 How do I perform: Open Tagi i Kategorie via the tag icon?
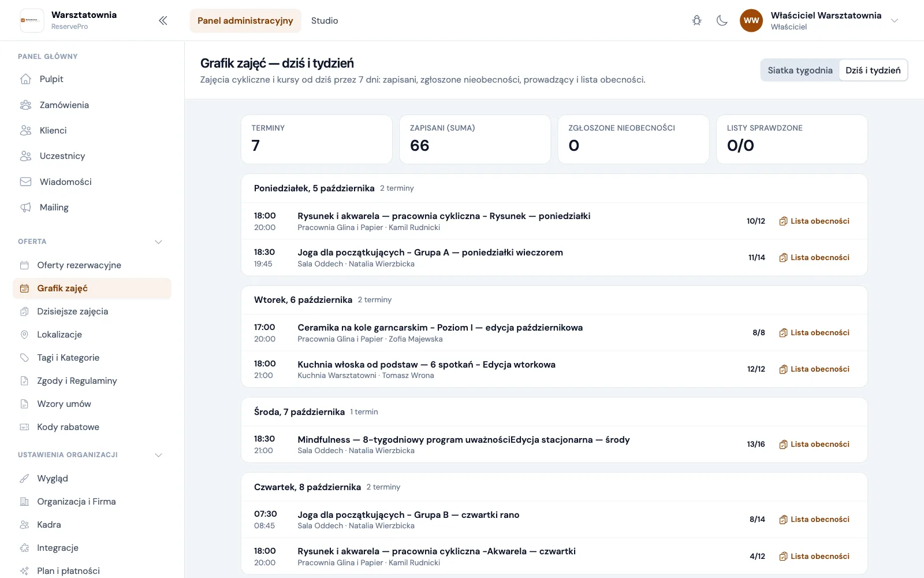(24, 358)
